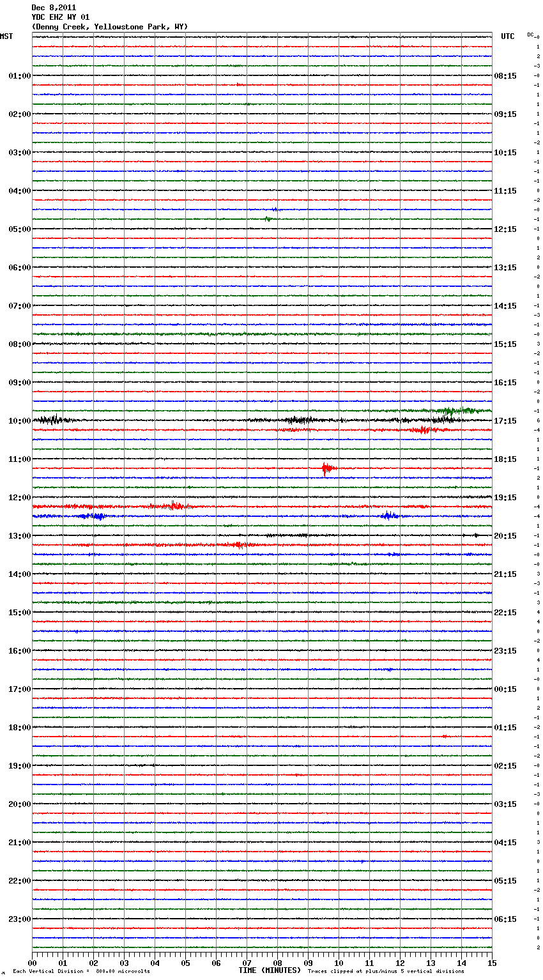Viewport: 543px width, 980px height.
Task: Click the green seismic burst on the 04:45 trace
Action: (268, 219)
